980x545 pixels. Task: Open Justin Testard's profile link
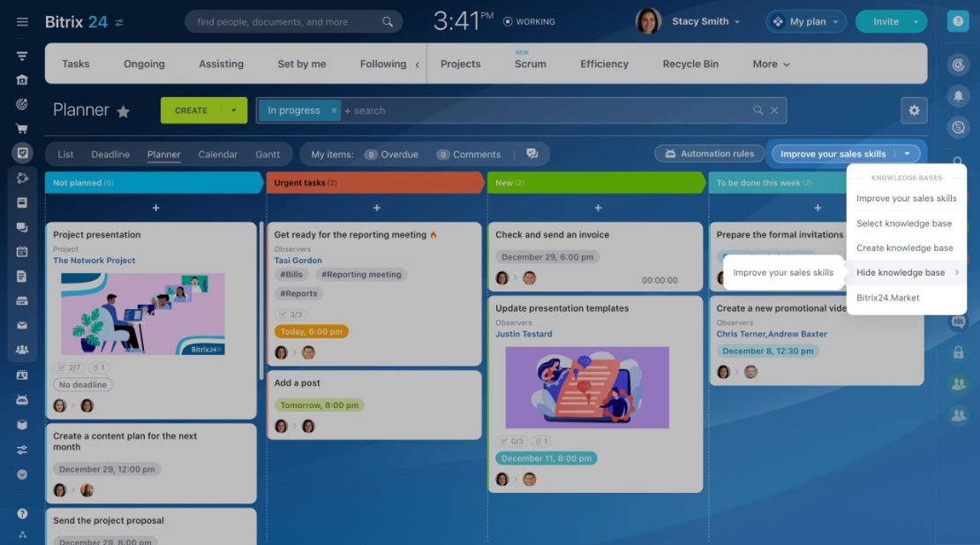pyautogui.click(x=524, y=334)
